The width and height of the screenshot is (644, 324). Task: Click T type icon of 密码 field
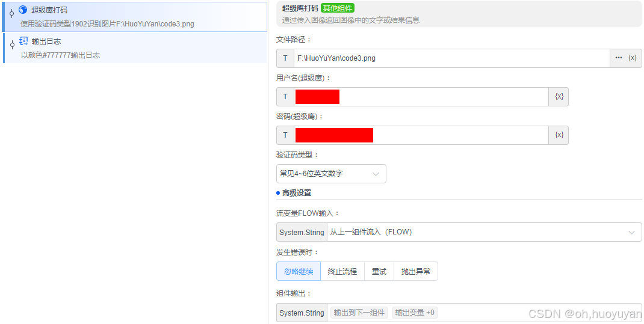(x=285, y=135)
